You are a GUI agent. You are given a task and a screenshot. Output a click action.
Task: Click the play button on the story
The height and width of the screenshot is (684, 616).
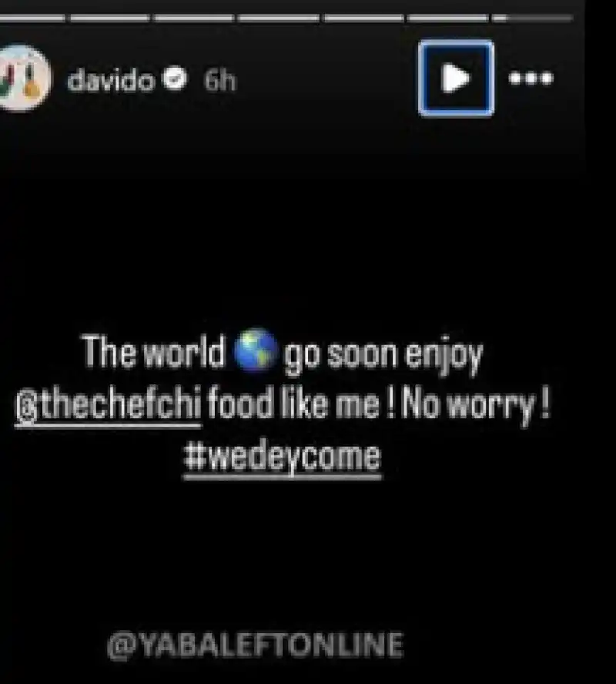click(x=456, y=79)
